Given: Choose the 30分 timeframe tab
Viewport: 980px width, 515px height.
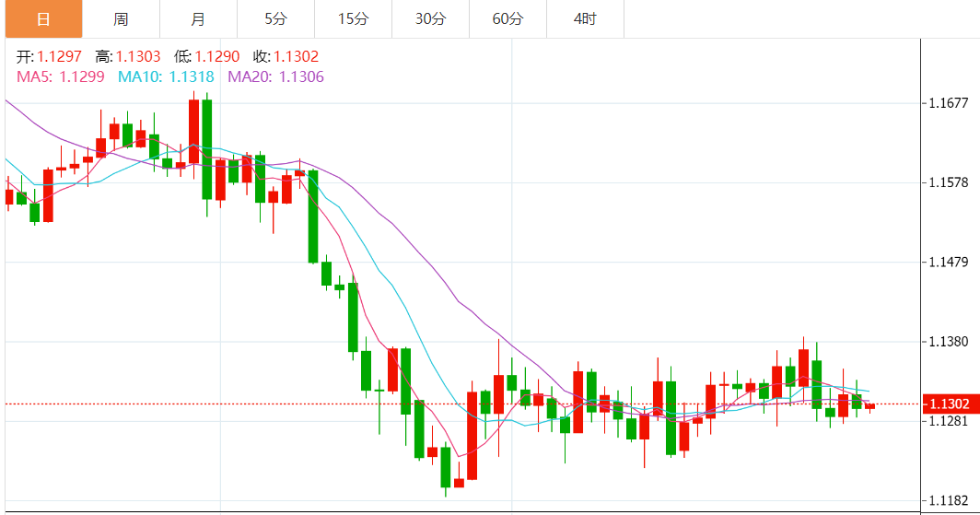Looking at the screenshot, I should point(430,18).
